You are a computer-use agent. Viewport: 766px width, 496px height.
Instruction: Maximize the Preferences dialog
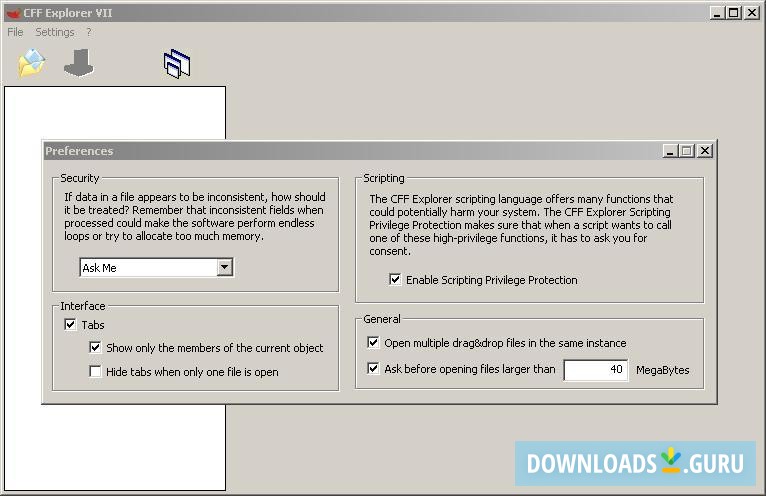pyautogui.click(x=687, y=151)
